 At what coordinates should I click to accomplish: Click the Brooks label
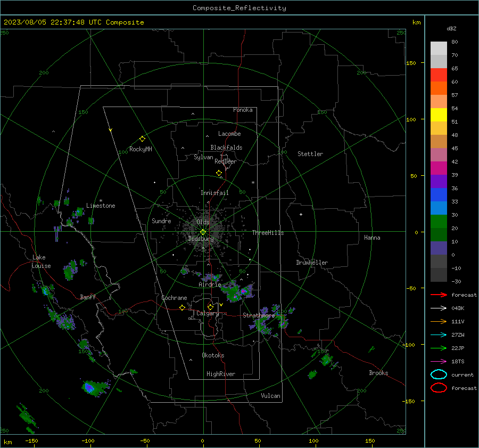click(378, 373)
